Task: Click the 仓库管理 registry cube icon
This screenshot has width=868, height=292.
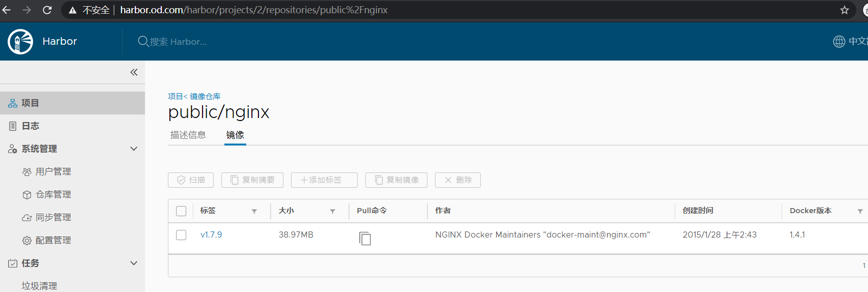Action: [x=27, y=195]
